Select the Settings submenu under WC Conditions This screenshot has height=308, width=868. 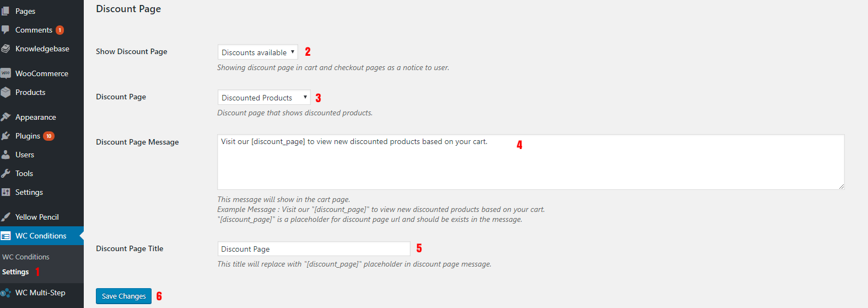tap(15, 272)
